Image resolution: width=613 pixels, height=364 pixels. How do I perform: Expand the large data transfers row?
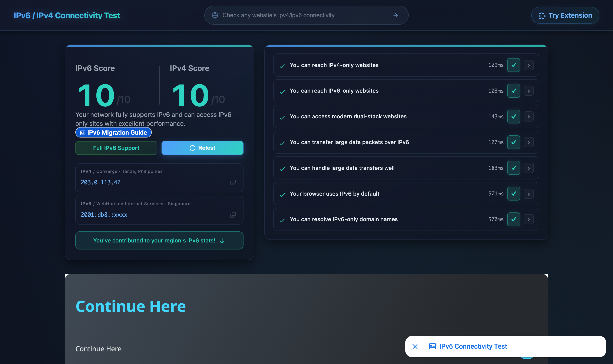pos(529,168)
